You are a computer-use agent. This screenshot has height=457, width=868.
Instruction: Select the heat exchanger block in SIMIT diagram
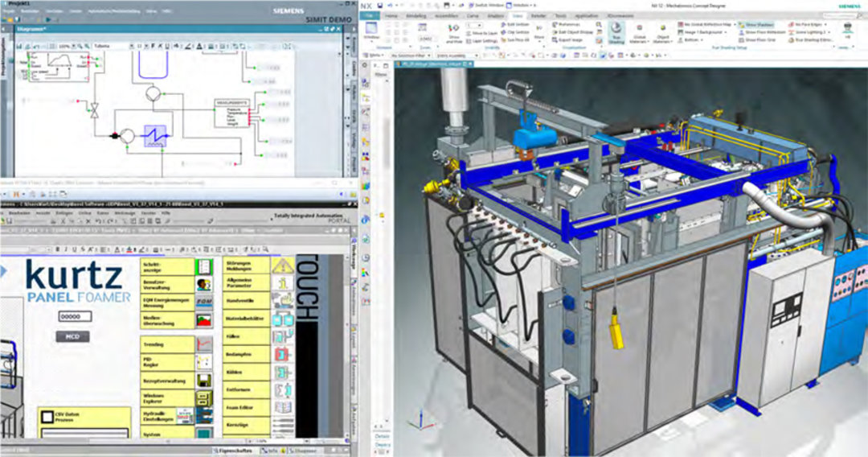154,136
